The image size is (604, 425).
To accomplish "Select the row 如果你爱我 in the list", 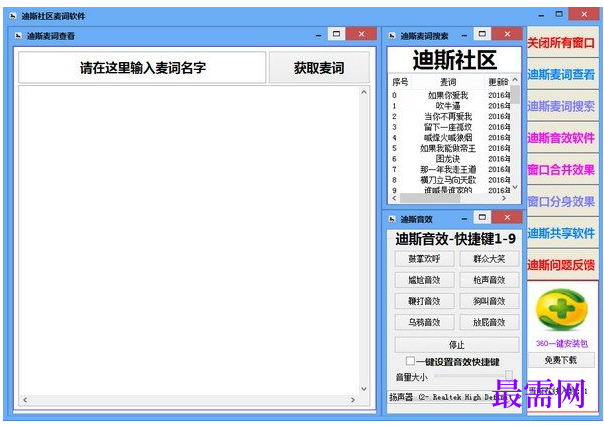I will 450,95.
